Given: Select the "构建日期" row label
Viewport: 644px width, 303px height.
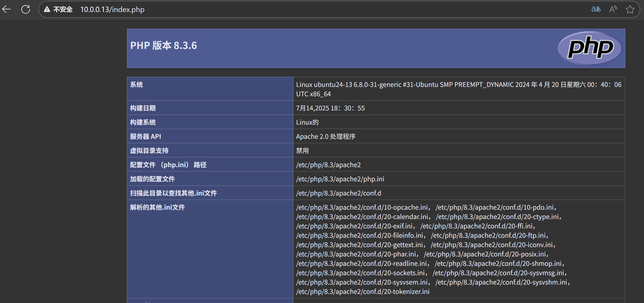Looking at the screenshot, I should coord(143,108).
